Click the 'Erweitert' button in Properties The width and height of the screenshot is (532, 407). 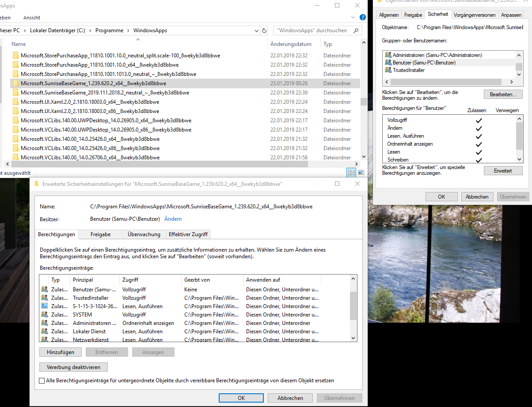point(503,170)
